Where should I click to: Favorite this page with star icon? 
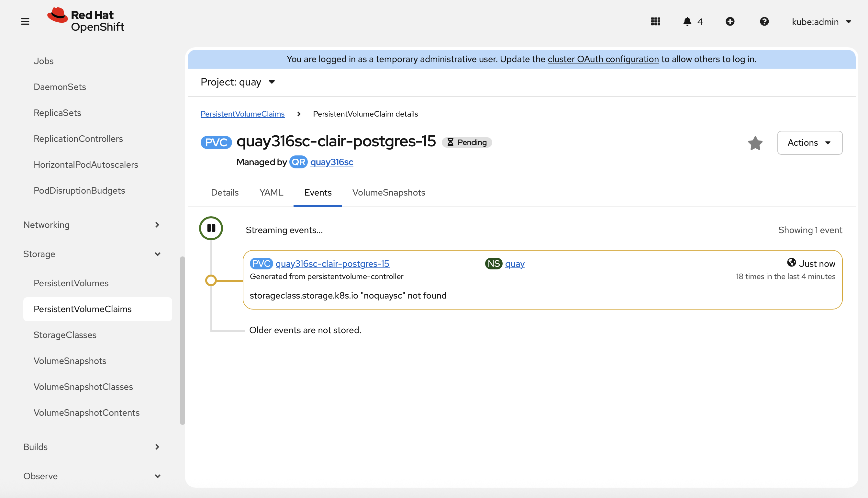(x=755, y=143)
